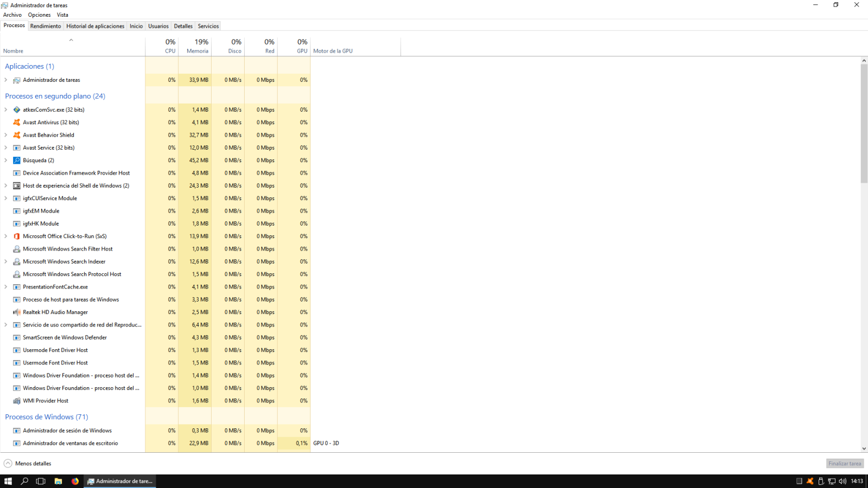The image size is (868, 488).
Task: Click the Realtek HD Audio Manager icon
Action: pos(17,312)
